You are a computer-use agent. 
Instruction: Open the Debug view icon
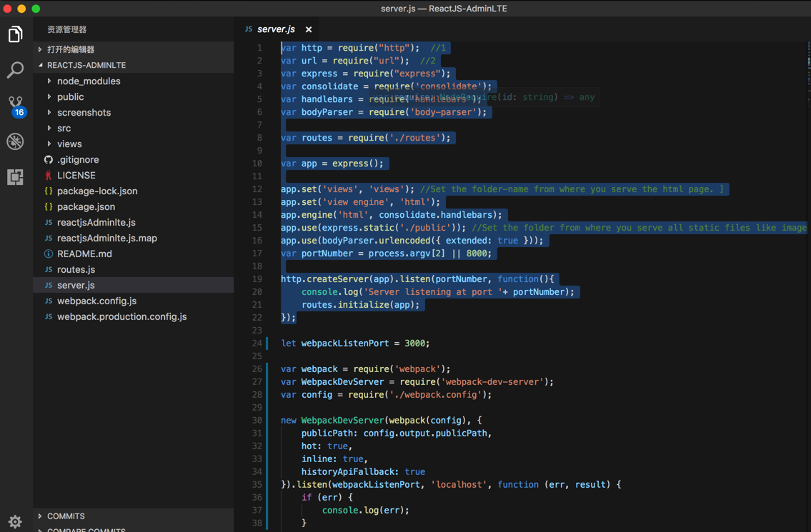(15, 141)
